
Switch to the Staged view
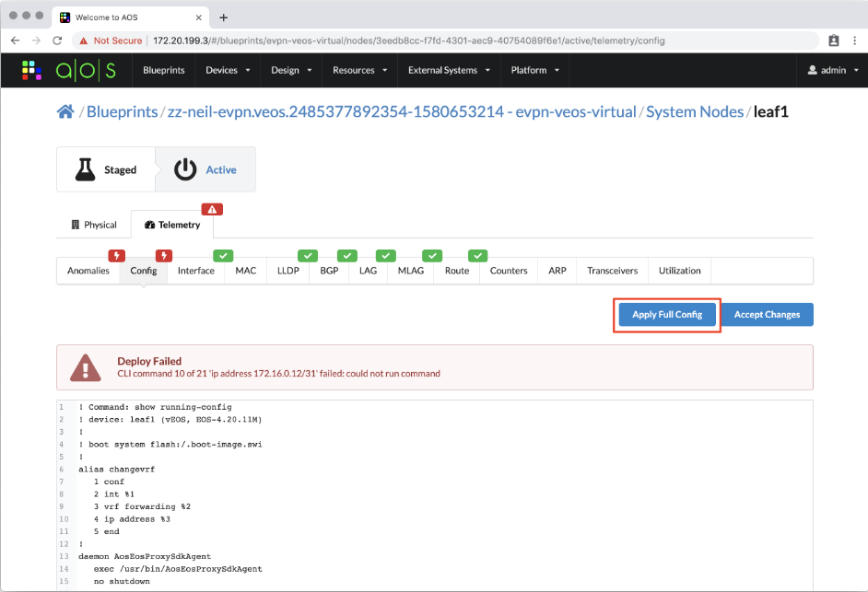point(107,169)
